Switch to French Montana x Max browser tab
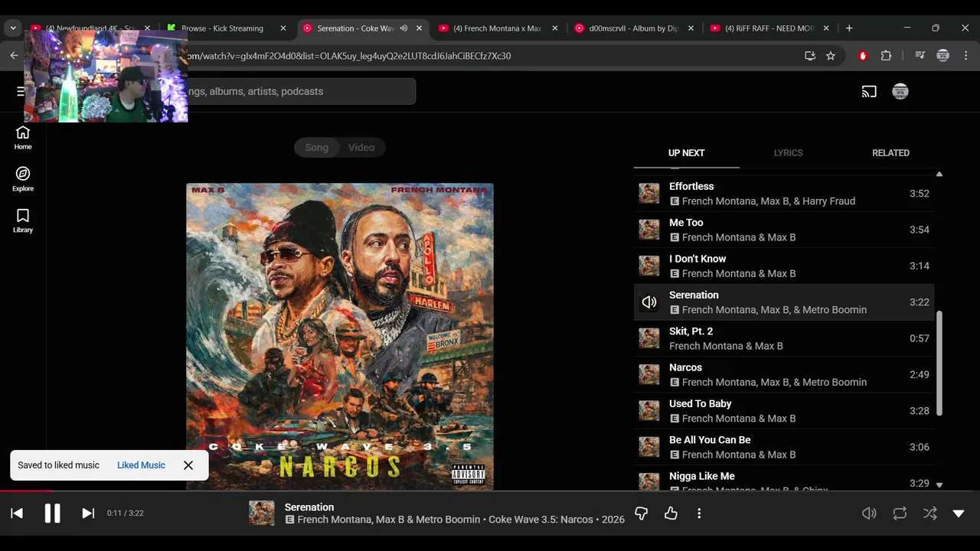 497,28
